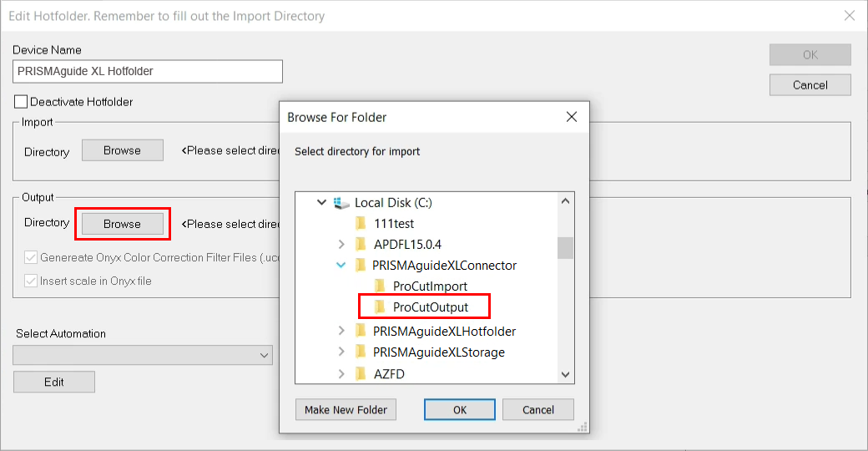Select the ProCutOutput folder in tree

(x=430, y=307)
